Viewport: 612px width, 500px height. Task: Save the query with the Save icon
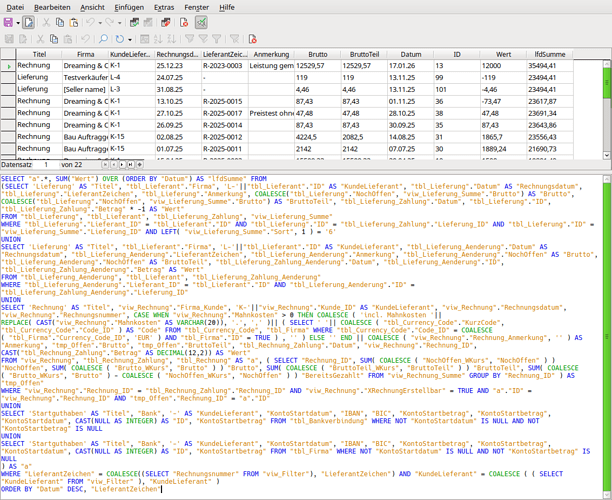point(8,23)
